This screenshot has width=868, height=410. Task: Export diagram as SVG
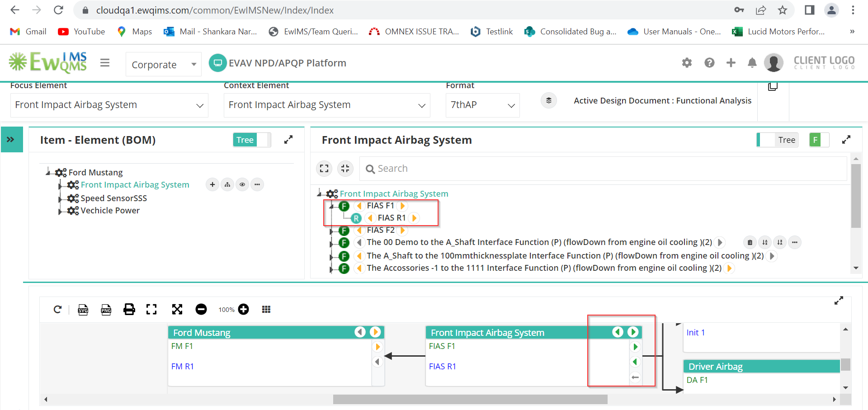(x=83, y=309)
